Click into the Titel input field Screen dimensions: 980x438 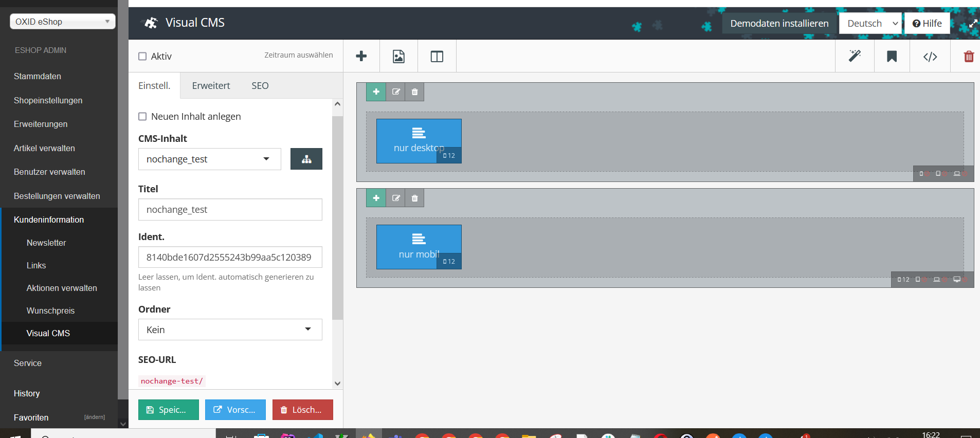tap(230, 210)
